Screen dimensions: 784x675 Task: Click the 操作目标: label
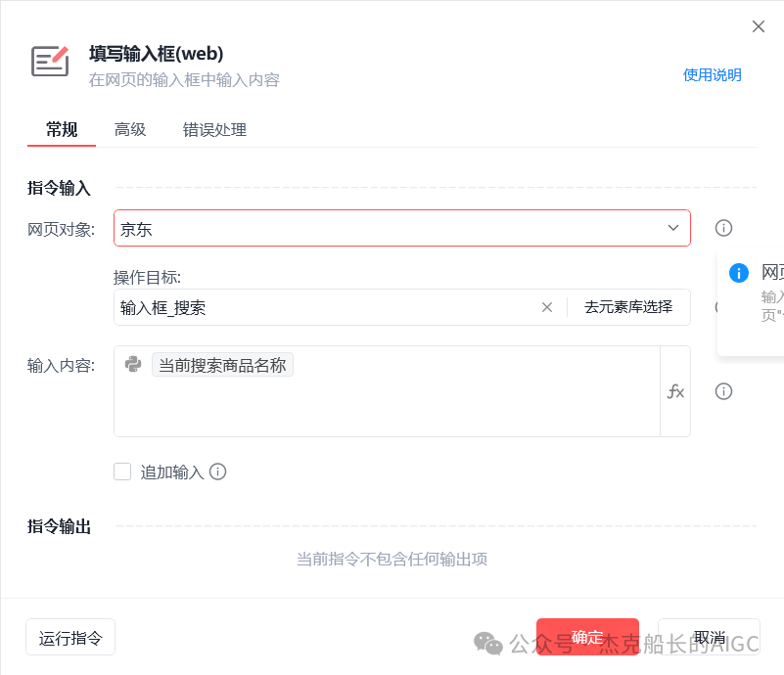pos(147,277)
